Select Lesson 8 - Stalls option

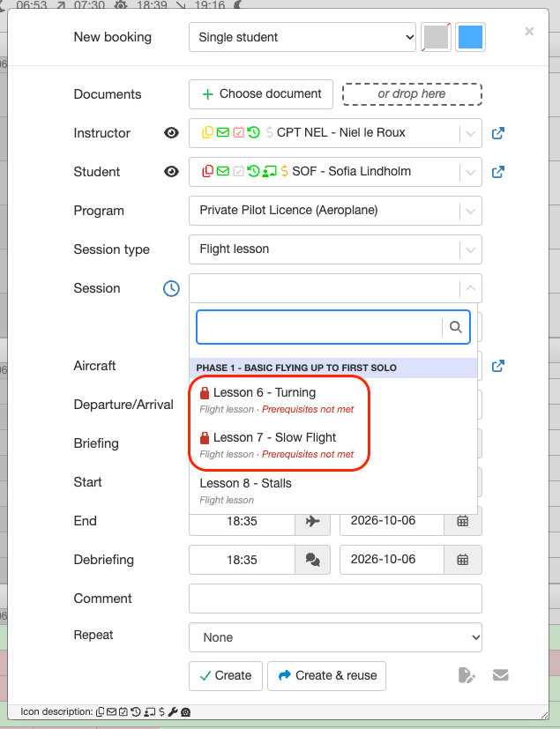click(333, 491)
